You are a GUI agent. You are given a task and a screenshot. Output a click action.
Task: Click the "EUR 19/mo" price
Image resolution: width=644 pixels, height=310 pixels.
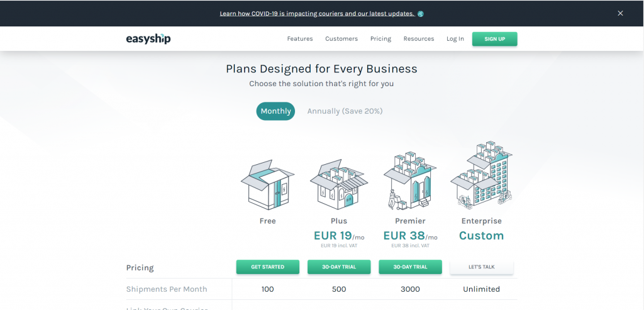click(339, 236)
